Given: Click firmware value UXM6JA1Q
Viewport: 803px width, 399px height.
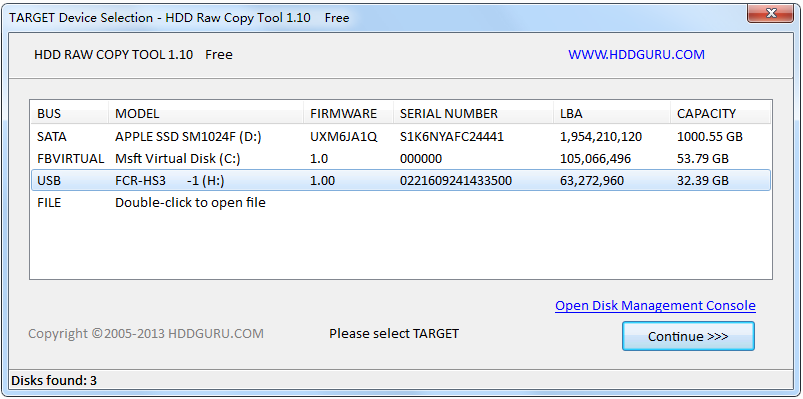Looking at the screenshot, I should pos(344,137).
